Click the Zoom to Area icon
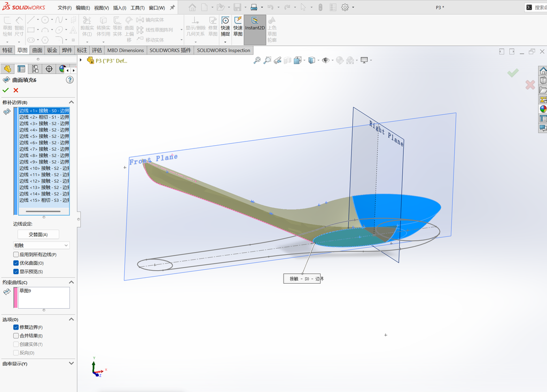 pos(267,60)
